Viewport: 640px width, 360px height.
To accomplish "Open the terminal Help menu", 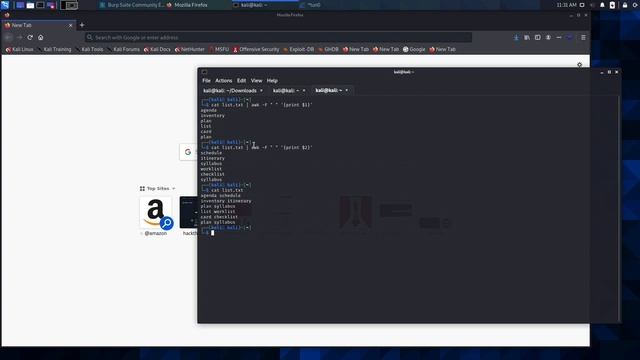I will 272,81.
